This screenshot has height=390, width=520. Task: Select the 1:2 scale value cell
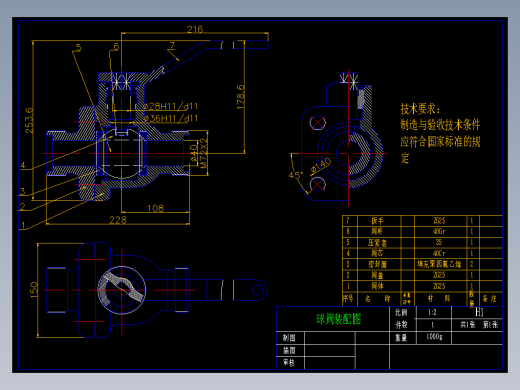pyautogui.click(x=432, y=312)
